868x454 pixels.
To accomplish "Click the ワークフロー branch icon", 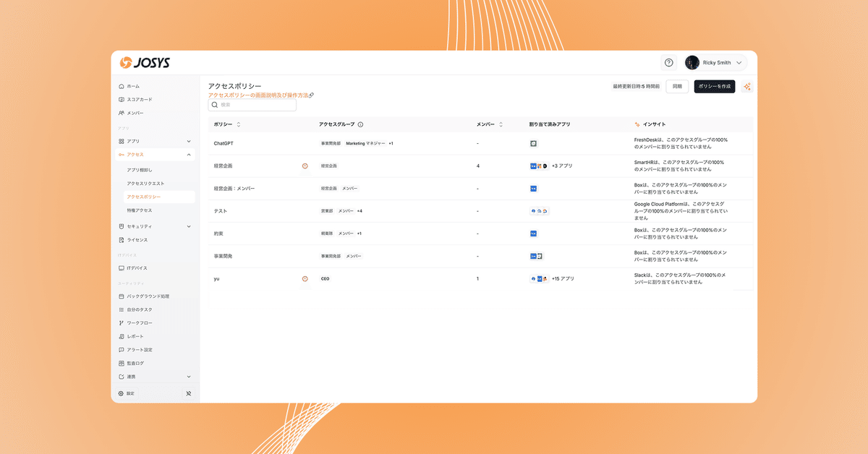I will (122, 323).
